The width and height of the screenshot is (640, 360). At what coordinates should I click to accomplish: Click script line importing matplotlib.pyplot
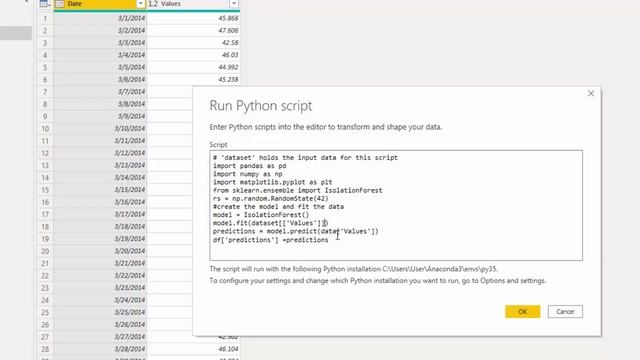pos(272,182)
